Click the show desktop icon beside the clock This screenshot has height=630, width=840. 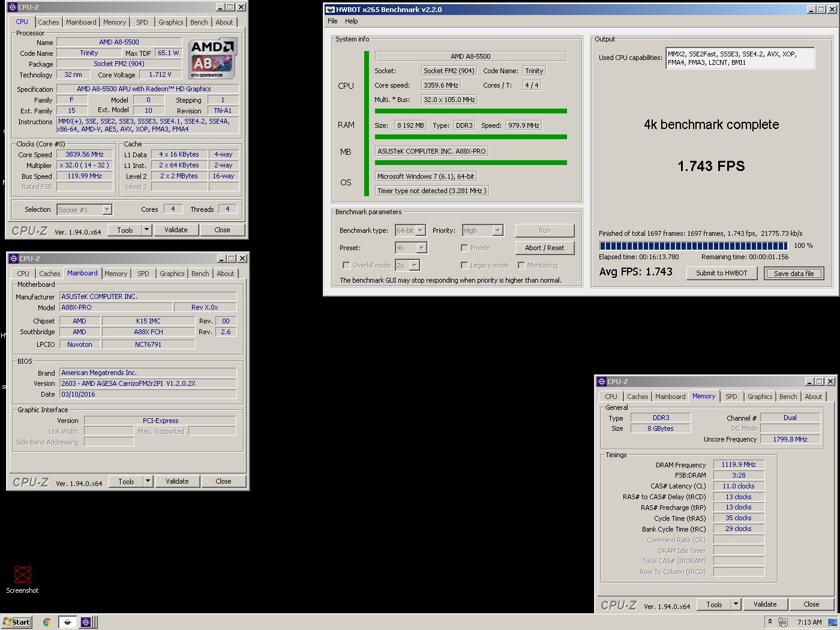coord(832,622)
